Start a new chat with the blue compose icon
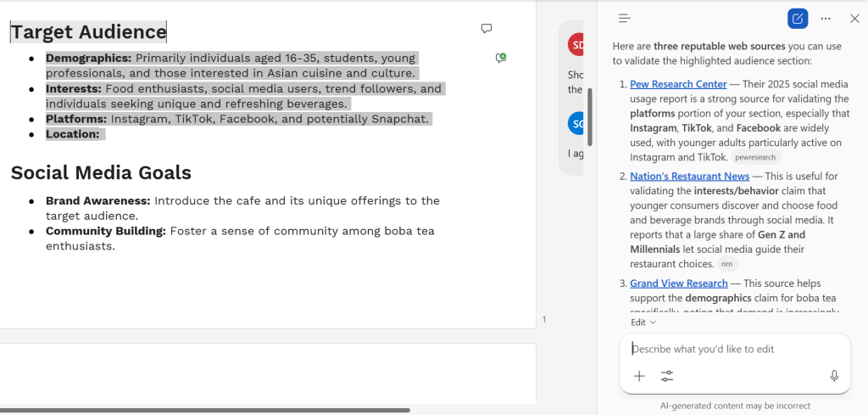This screenshot has height=415, width=868. 798,19
